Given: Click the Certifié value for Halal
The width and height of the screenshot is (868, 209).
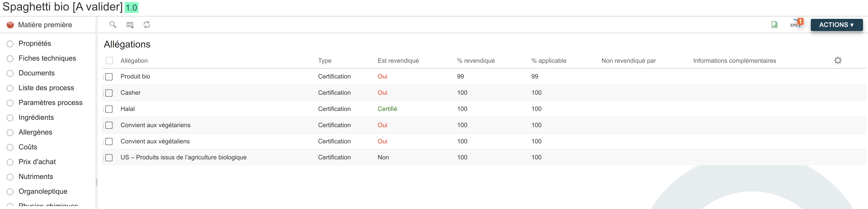Looking at the screenshot, I should [387, 109].
